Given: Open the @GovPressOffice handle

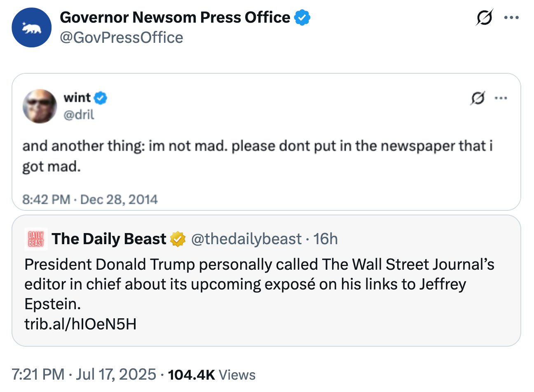Looking at the screenshot, I should point(122,37).
